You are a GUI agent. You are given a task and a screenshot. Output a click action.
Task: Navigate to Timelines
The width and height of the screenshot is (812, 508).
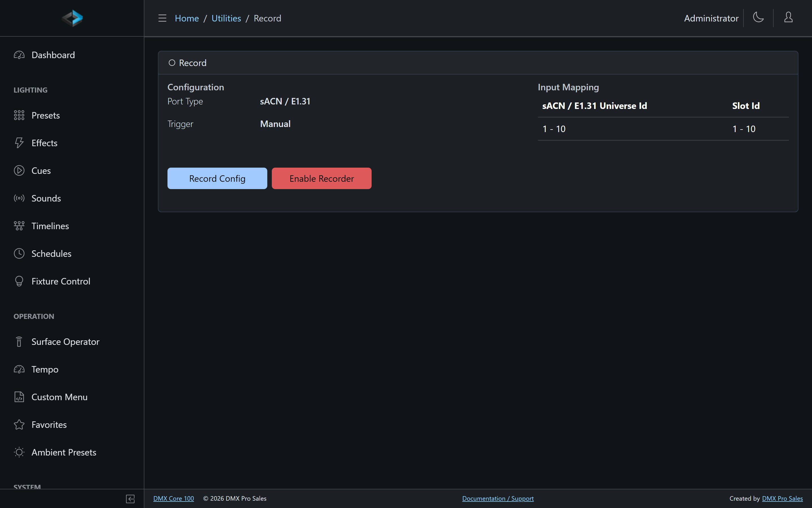[x=72, y=226]
